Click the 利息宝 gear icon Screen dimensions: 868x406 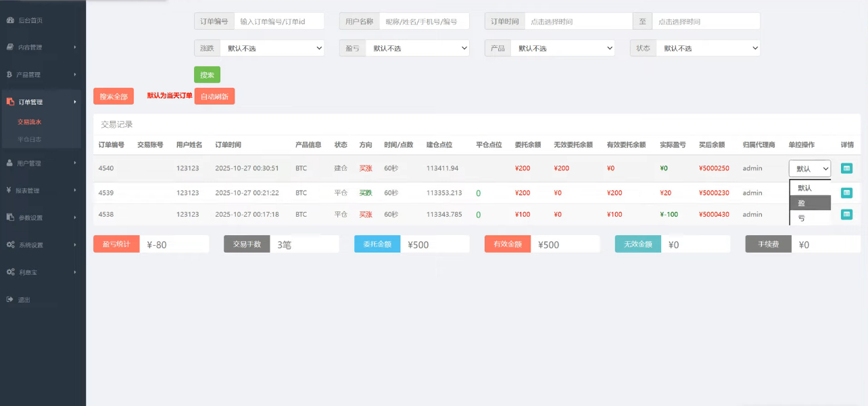[x=9, y=272]
